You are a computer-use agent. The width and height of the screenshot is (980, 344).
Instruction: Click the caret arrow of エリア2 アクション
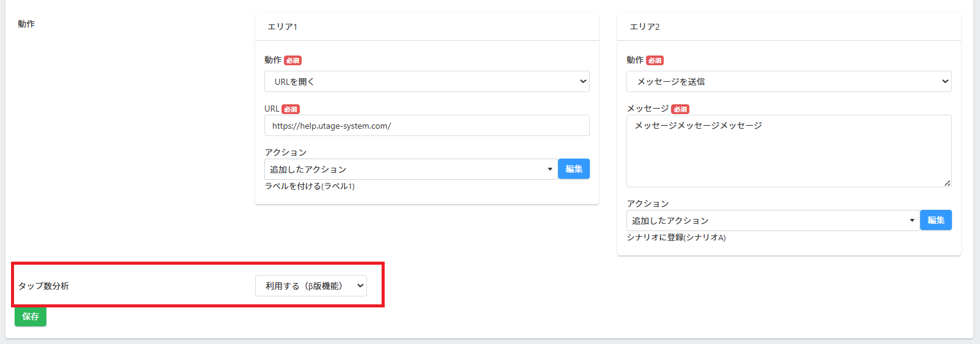(x=912, y=221)
